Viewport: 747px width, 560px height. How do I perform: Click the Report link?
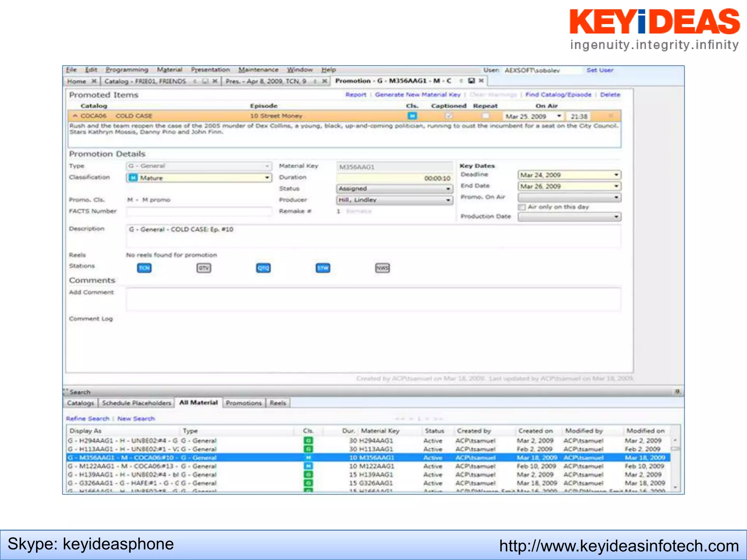click(356, 95)
